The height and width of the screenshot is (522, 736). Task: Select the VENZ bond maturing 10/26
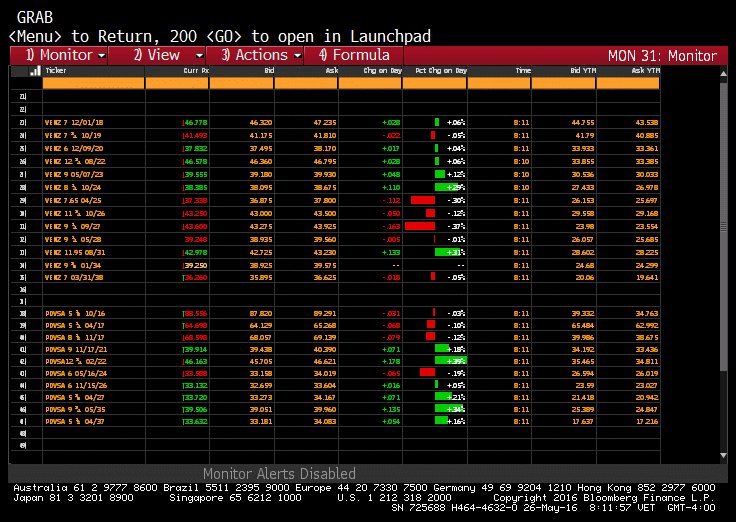click(x=75, y=214)
